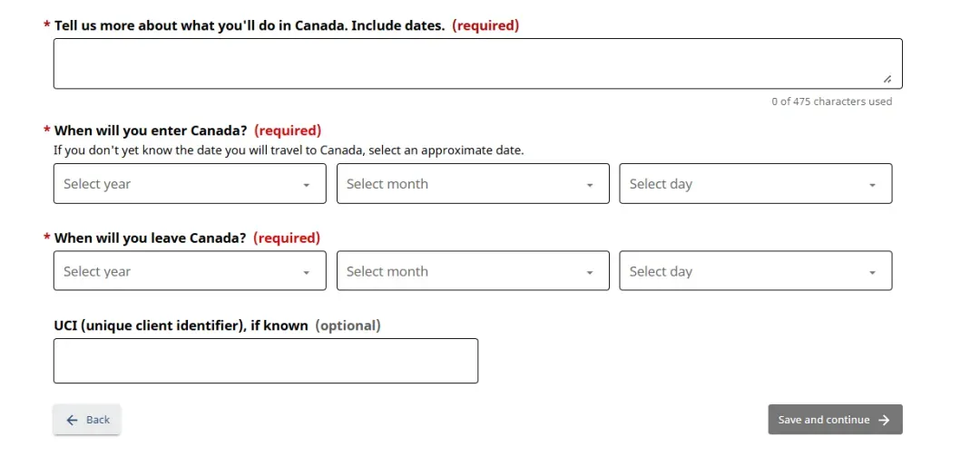
Task: Click the UCI input field
Action: point(265,361)
